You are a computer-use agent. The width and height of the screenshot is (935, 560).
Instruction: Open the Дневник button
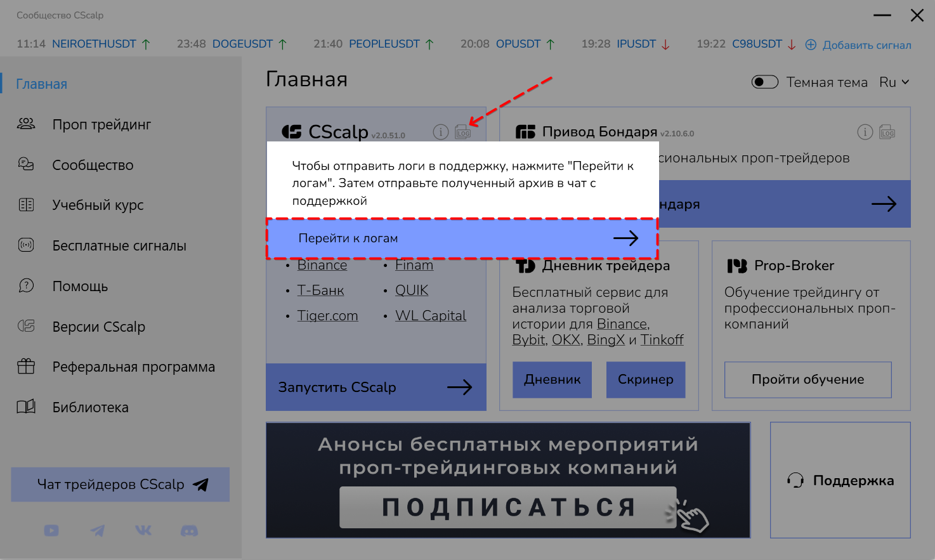point(552,379)
